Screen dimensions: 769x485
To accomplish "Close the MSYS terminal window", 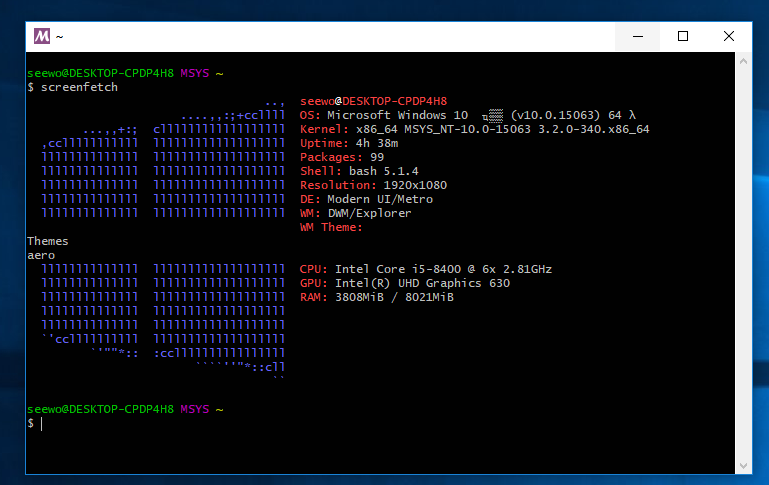I will pos(729,36).
